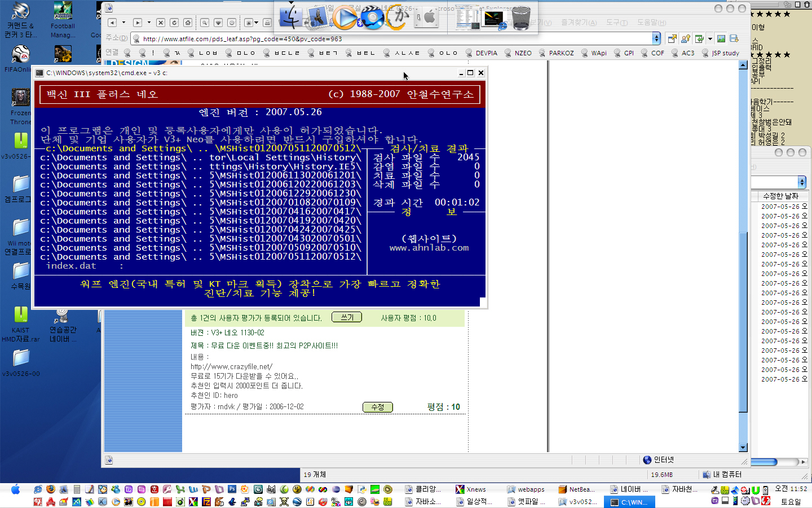Click the 수정한 날짜 column header
This screenshot has height=508, width=812.
[x=780, y=196]
